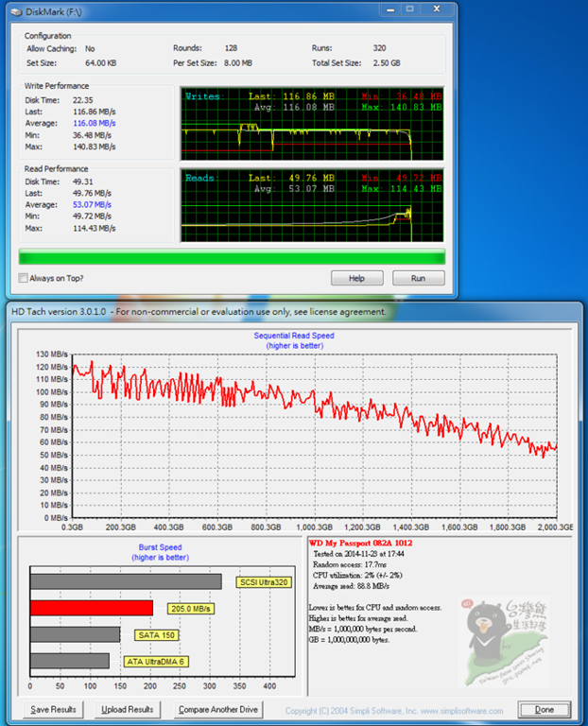Image resolution: width=588 pixels, height=726 pixels.
Task: Click the SATA 150 label
Action: point(155,634)
